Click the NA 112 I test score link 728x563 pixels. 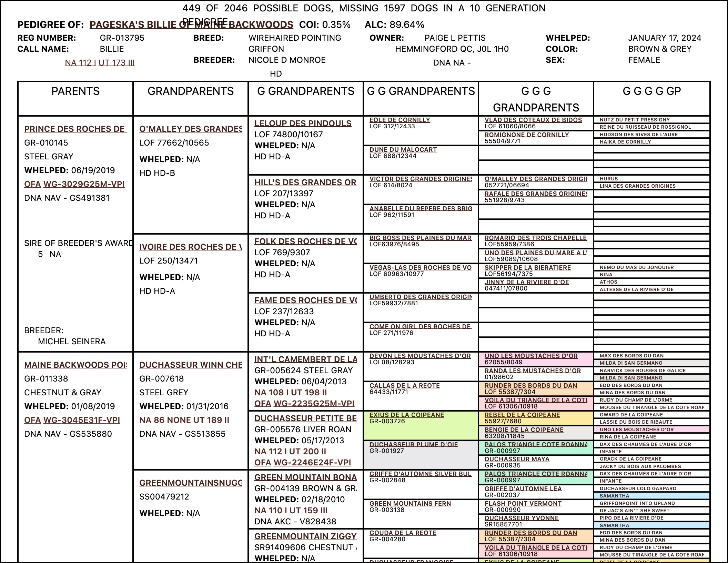[80, 63]
